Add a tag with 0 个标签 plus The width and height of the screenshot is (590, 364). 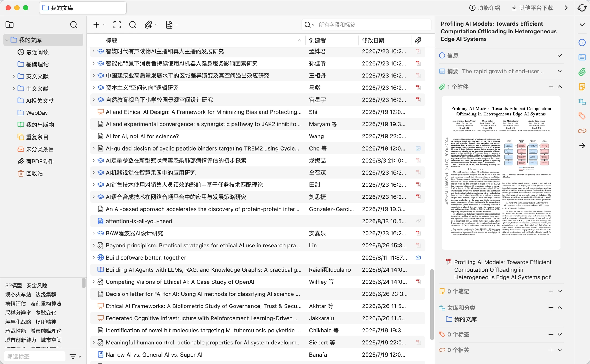(551, 334)
